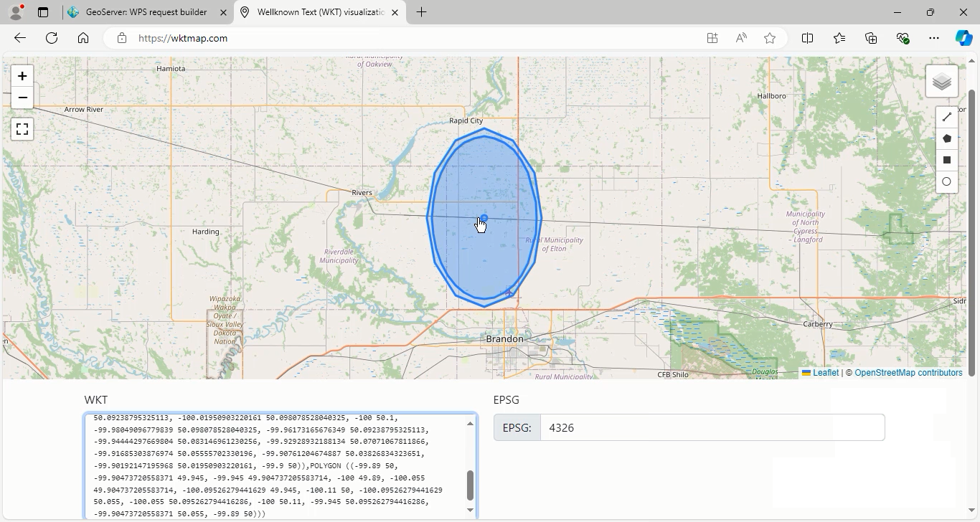Click the EPSG code input field
Viewport: 980px width, 522px height.
[712, 427]
